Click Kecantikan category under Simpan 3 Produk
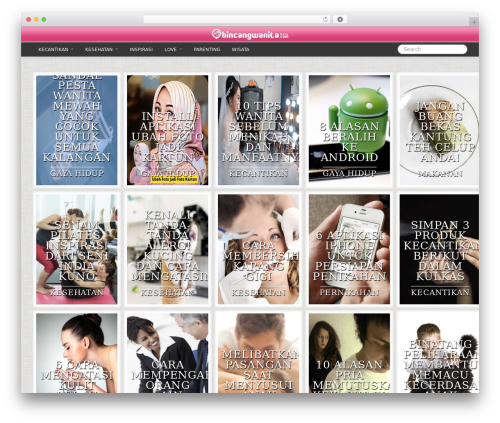 click(440, 292)
